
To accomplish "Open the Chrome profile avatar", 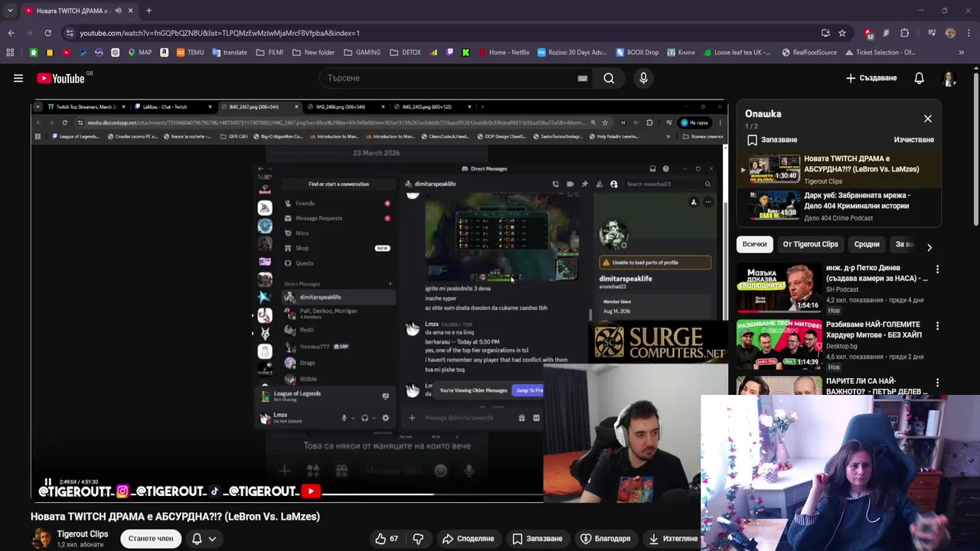I will pos(950,33).
